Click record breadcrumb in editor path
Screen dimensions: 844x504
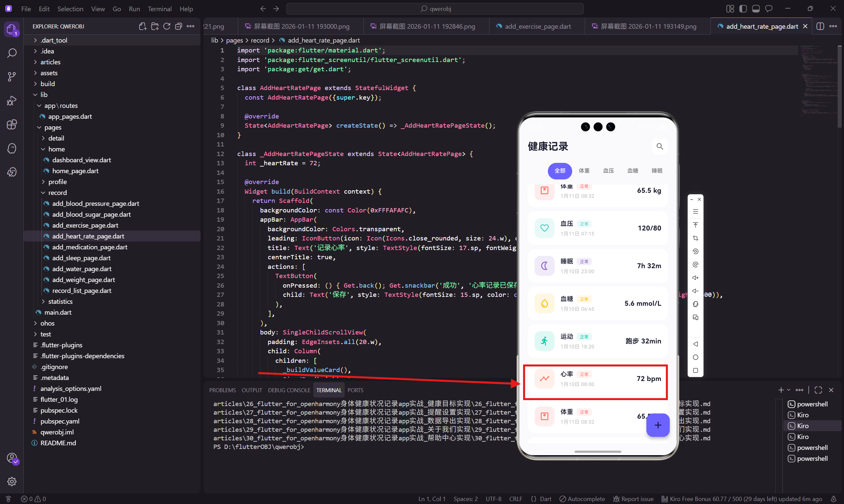(x=260, y=40)
